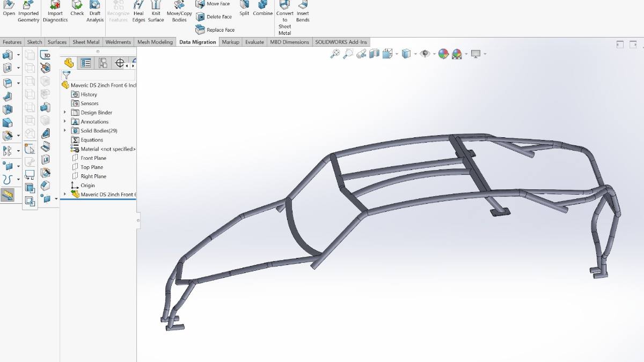644x362 pixels.
Task: Expand the imported Maveric feature node
Action: point(65,194)
